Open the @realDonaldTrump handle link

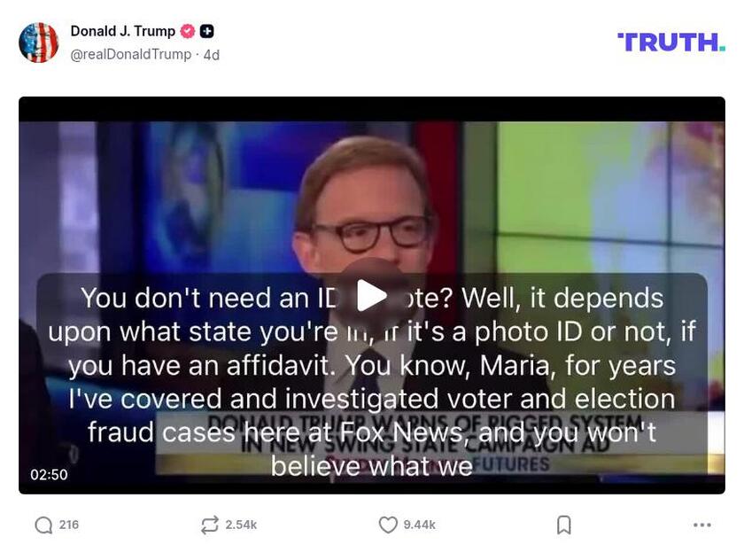pos(130,55)
